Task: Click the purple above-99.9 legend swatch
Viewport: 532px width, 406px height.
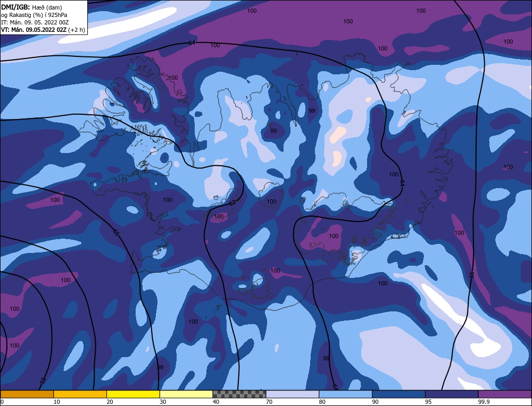Action: coord(505,394)
